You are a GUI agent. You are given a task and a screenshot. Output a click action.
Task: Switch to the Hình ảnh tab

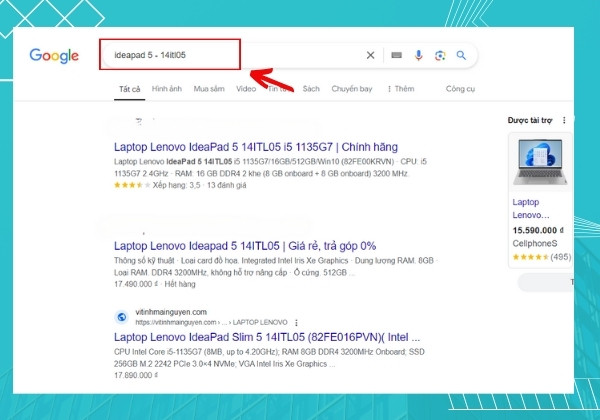(166, 89)
